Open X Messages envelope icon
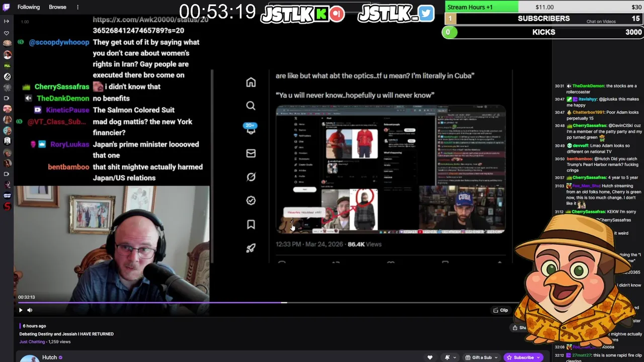The height and width of the screenshot is (362, 644). pos(251,153)
